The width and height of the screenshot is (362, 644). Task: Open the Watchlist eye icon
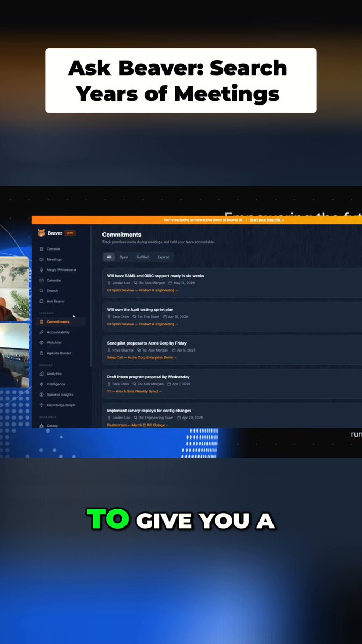point(42,342)
